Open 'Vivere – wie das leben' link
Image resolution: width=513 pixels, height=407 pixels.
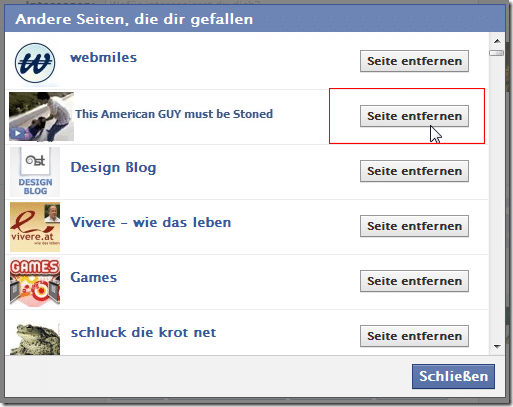[x=151, y=222]
